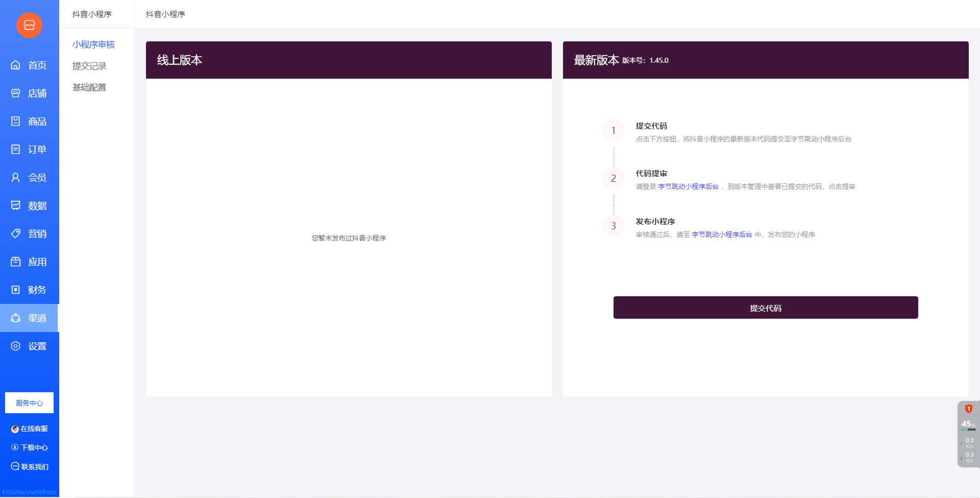Click the 店铺 store icon
The width and height of the screenshot is (980, 498).
(x=16, y=93)
